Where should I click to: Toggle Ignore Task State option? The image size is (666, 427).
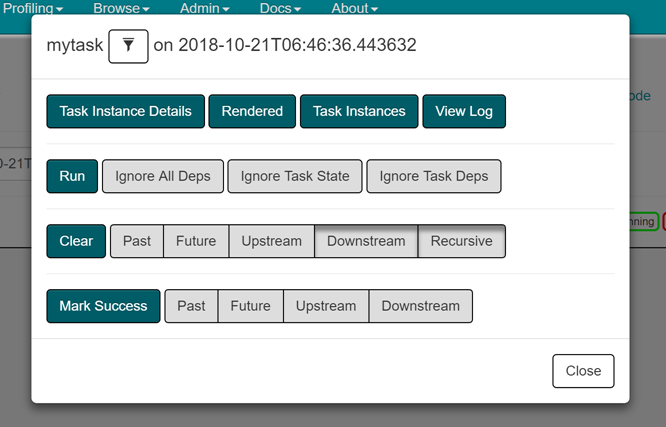point(295,176)
